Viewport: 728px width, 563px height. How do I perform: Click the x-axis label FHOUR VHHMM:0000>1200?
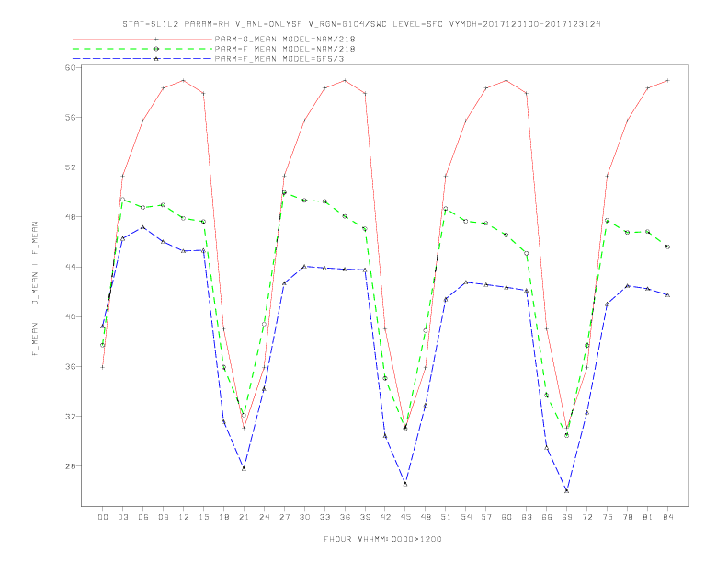(x=382, y=539)
